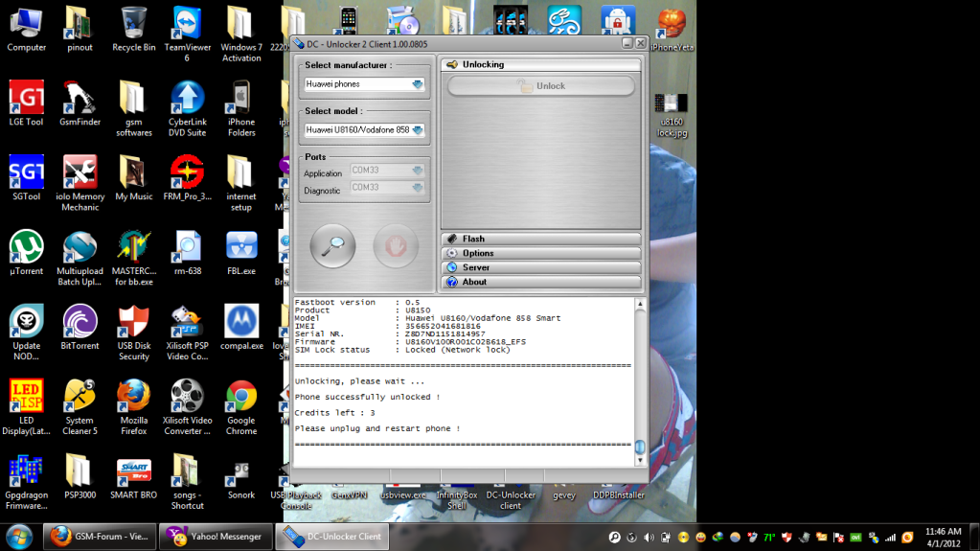The image size is (980, 551).
Task: Select the Google Chrome desktop icon
Action: (x=241, y=406)
